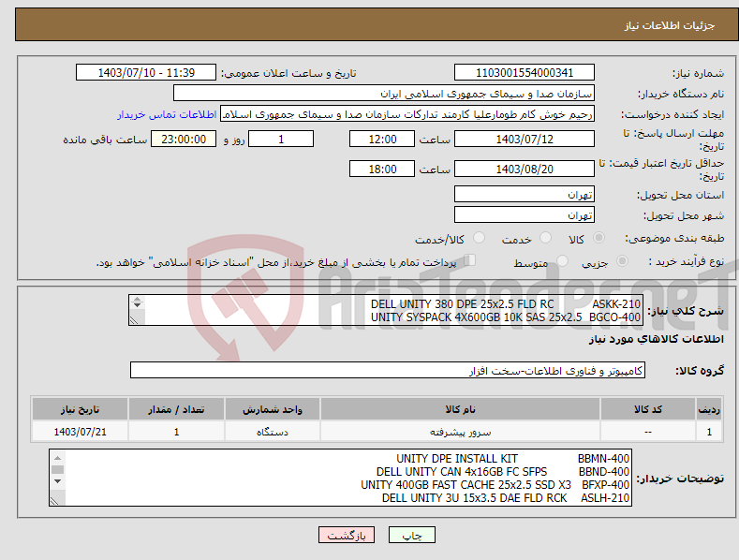Click the توضیحات خریدار scrollbar thumb
This screenshot has height=560, width=739.
point(57,469)
